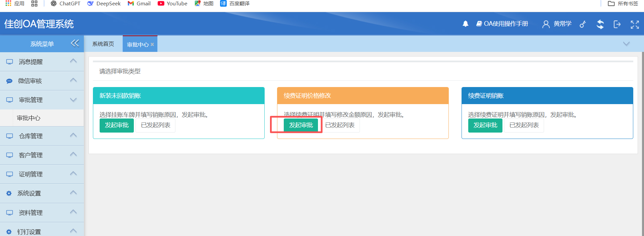Open the YouTube bookmark in bookmarks bar
Screen dimensions: 644x236
173,4
